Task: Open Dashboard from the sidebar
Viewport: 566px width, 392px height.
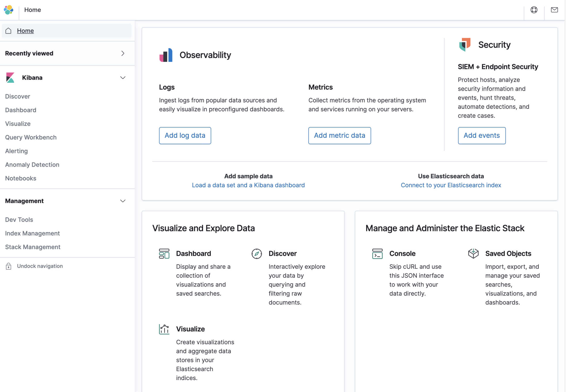Action: [21, 110]
